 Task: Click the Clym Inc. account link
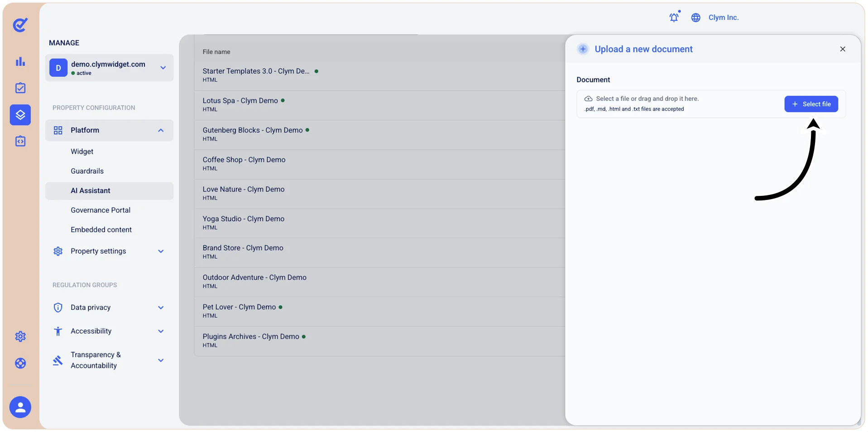tap(724, 18)
